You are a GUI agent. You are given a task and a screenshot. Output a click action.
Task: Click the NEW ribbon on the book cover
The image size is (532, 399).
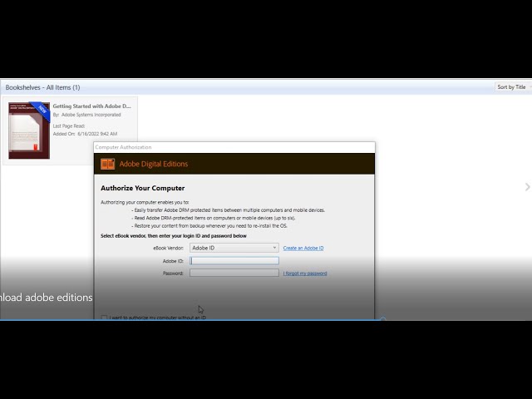point(42,110)
